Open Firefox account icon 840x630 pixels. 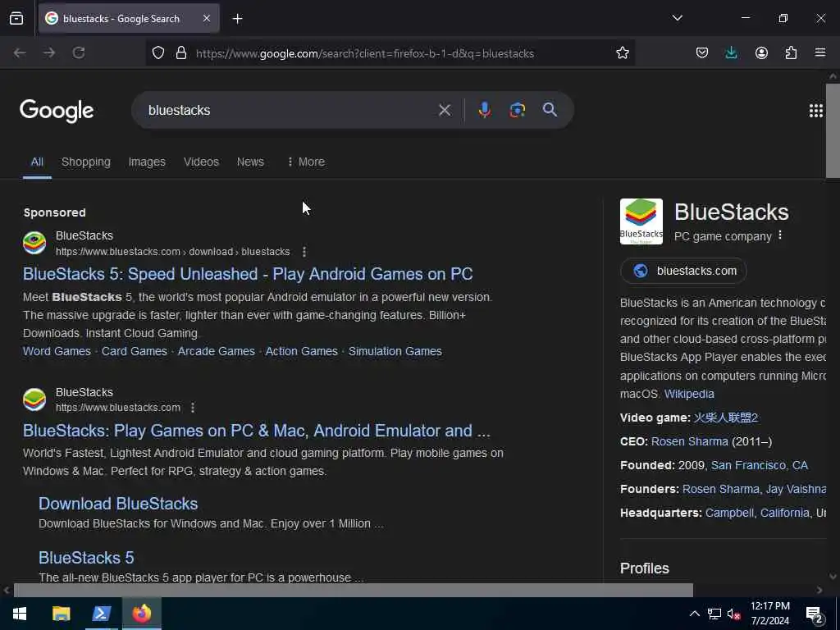(761, 52)
